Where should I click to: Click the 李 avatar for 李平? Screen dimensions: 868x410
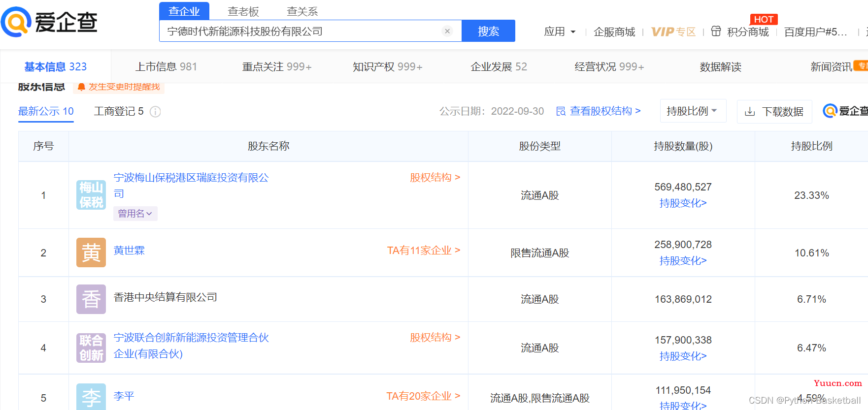pos(91,397)
